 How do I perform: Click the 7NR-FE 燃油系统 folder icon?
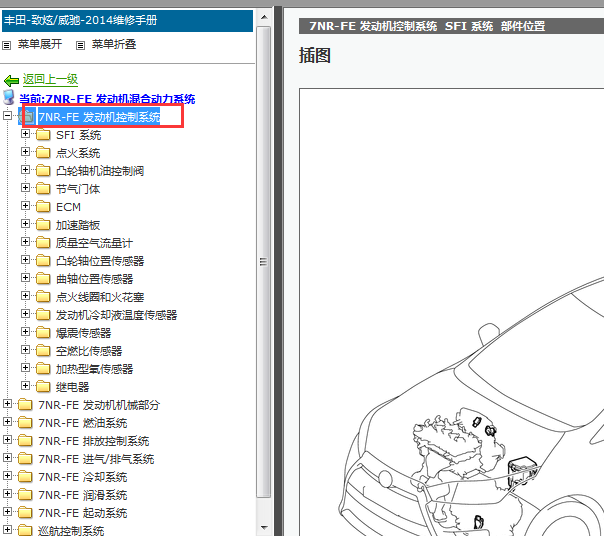pyautogui.click(x=25, y=423)
